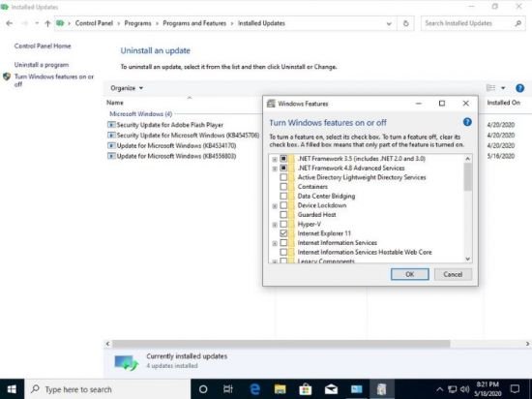Click the horizontal scrollbar thumb in updates list

[281, 344]
